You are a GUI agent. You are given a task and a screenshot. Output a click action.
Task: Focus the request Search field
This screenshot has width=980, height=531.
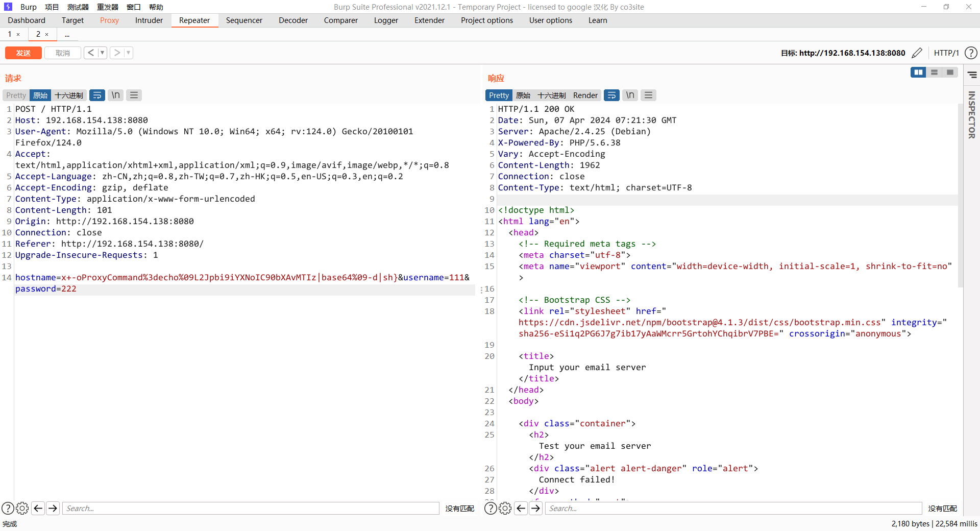point(251,509)
